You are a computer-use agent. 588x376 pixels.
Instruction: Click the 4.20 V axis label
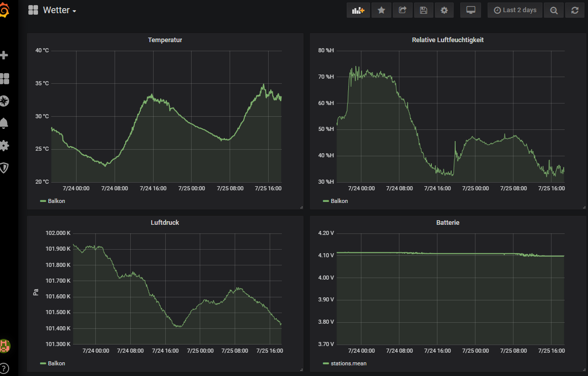tap(326, 233)
